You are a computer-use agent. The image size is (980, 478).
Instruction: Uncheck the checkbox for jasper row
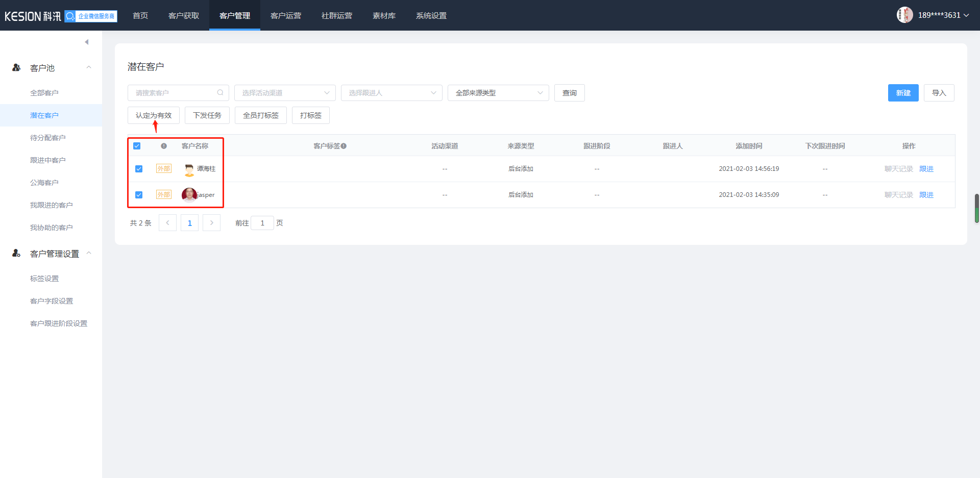pos(139,195)
